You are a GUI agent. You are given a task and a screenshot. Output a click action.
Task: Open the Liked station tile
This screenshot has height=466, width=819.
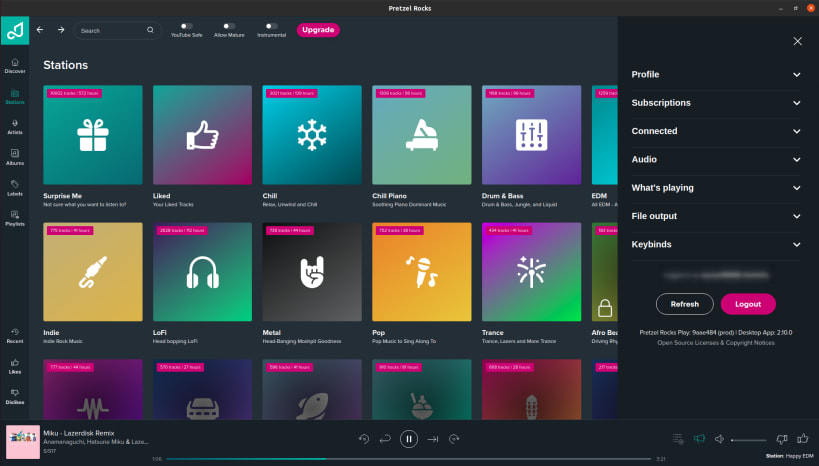click(x=203, y=135)
